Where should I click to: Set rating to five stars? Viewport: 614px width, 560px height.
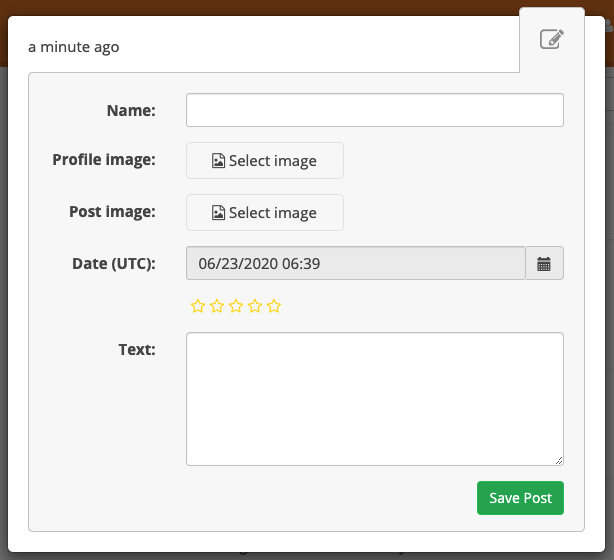point(274,306)
